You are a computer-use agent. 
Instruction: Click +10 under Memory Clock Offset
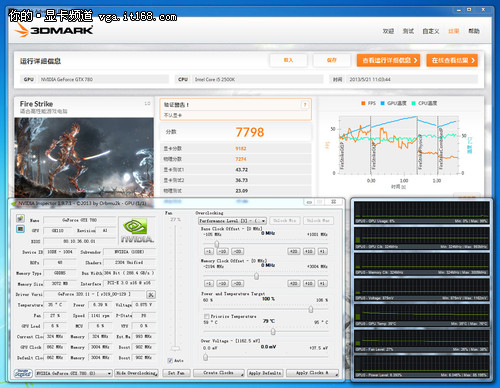pyautogui.click(x=309, y=283)
